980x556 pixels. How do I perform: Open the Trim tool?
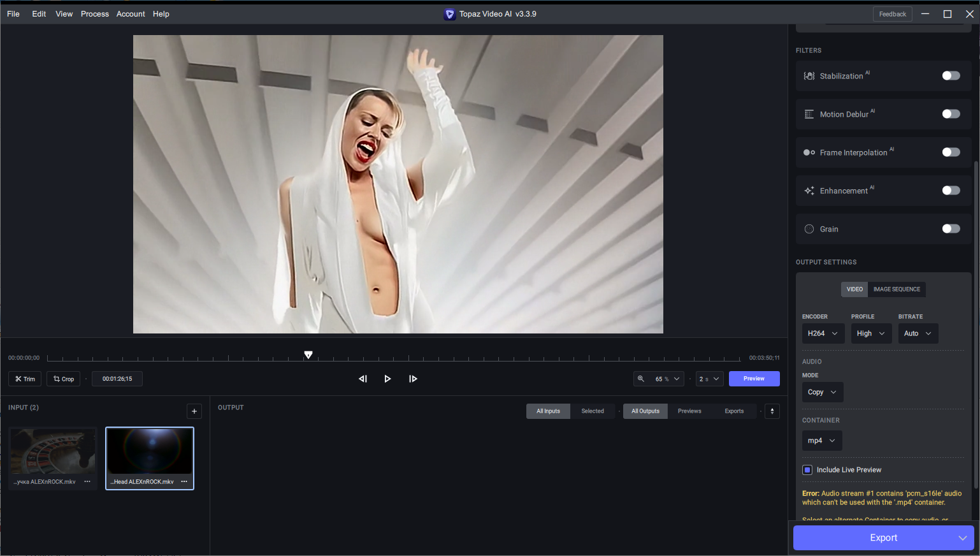pyautogui.click(x=25, y=379)
